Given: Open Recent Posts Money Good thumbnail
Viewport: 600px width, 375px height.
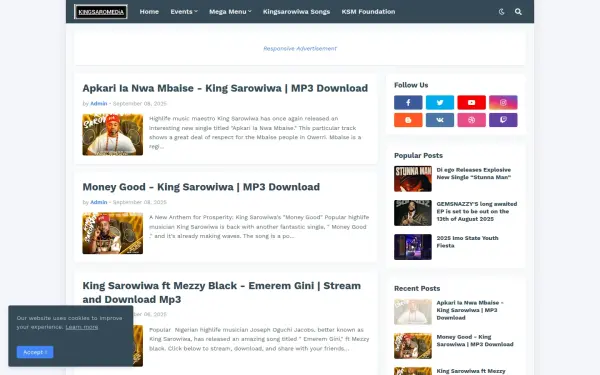Looking at the screenshot, I should pos(413,346).
